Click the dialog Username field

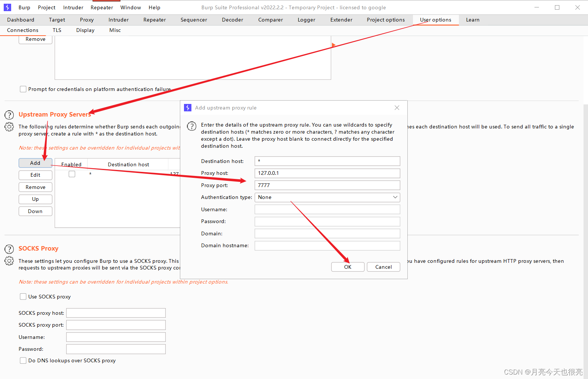(327, 209)
